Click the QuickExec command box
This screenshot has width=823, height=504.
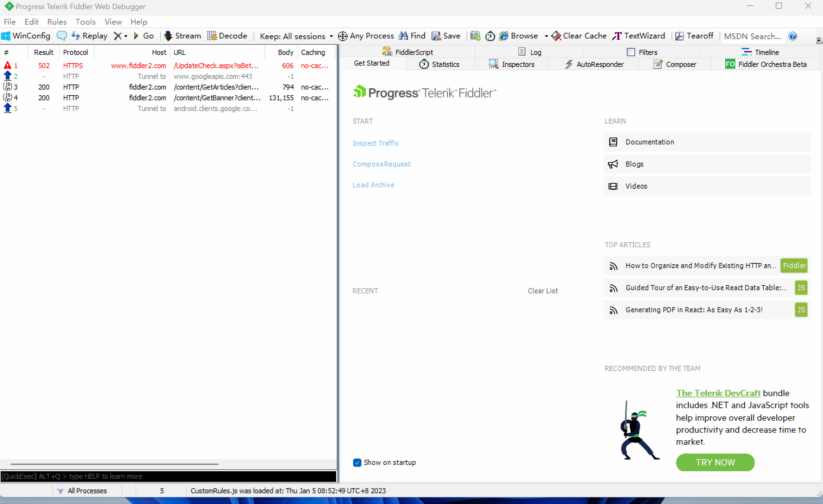click(168, 476)
